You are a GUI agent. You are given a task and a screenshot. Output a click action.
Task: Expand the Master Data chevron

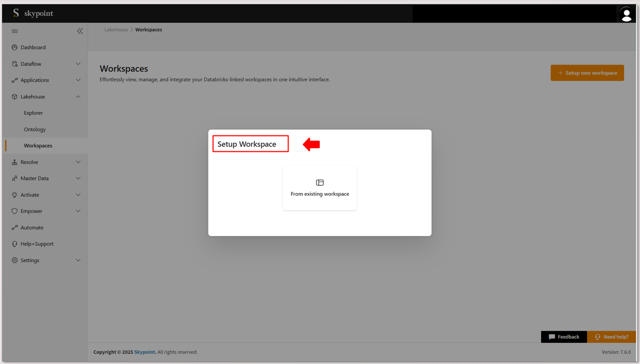(x=78, y=179)
